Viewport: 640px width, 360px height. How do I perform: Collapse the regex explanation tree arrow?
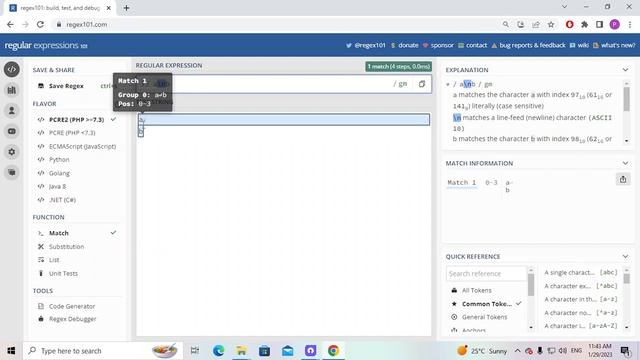pos(448,84)
